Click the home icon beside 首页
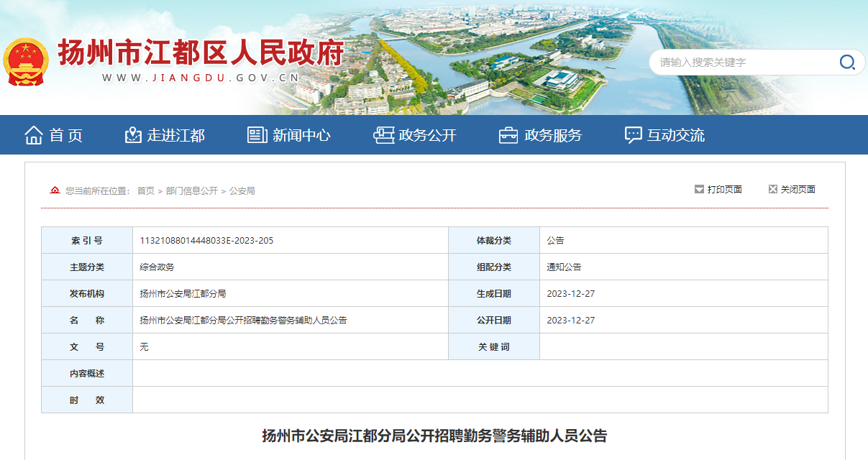The image size is (868, 460). click(x=34, y=135)
